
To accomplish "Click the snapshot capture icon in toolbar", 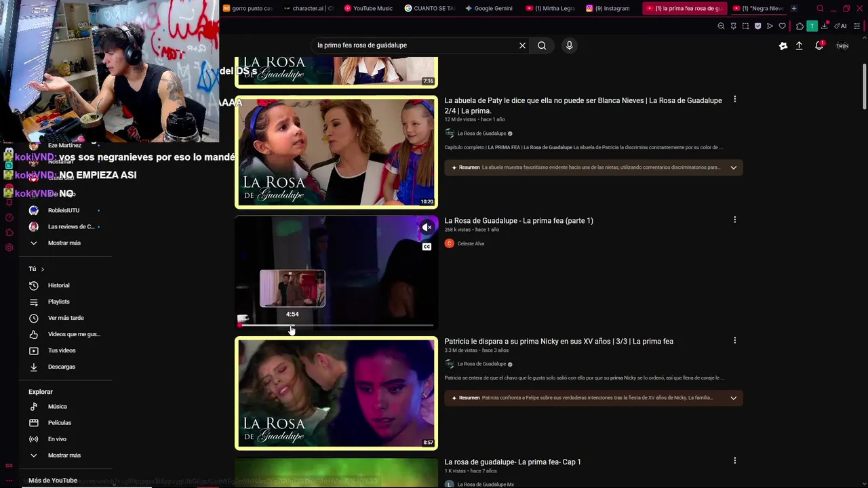I will click(x=745, y=26).
